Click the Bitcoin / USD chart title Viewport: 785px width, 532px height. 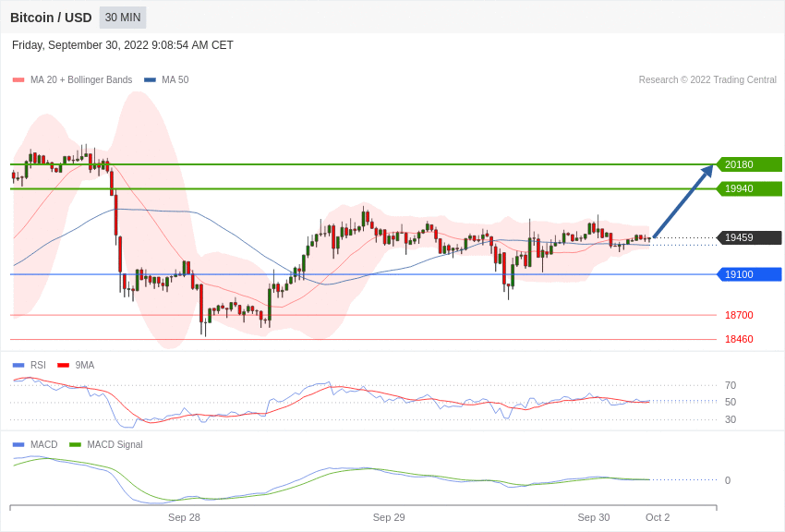[x=51, y=18]
